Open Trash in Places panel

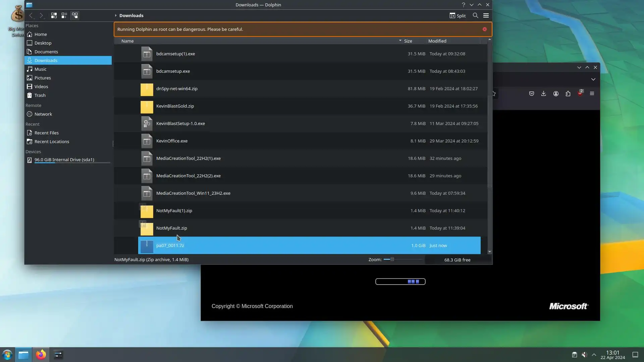click(40, 95)
